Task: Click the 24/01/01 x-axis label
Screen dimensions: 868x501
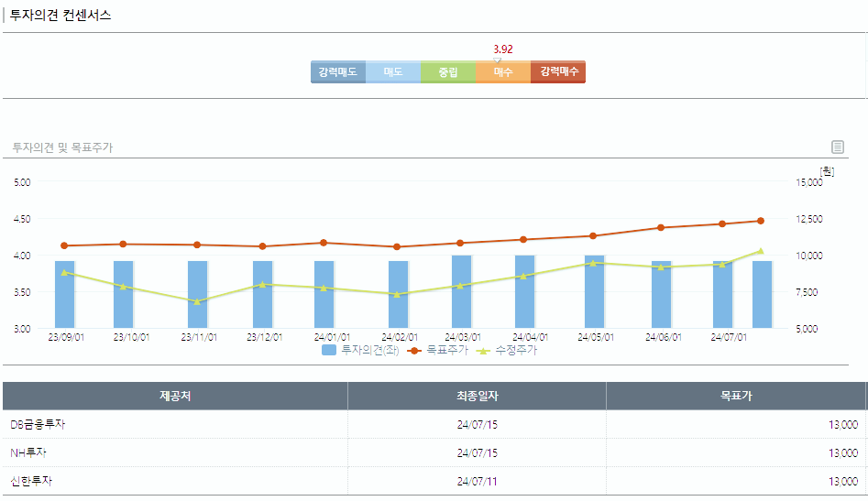Action: coord(332,337)
